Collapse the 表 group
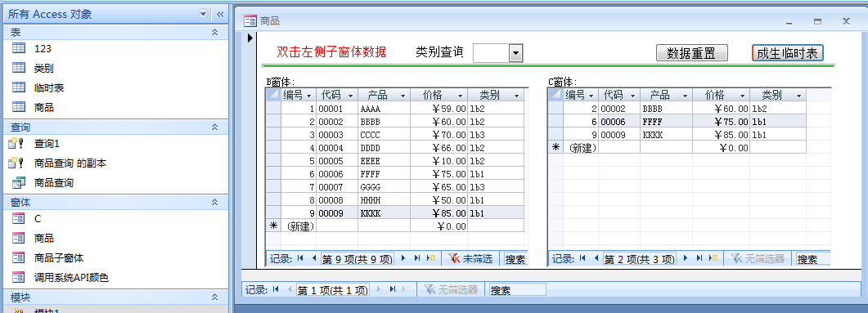The width and height of the screenshot is (868, 313). [x=215, y=34]
